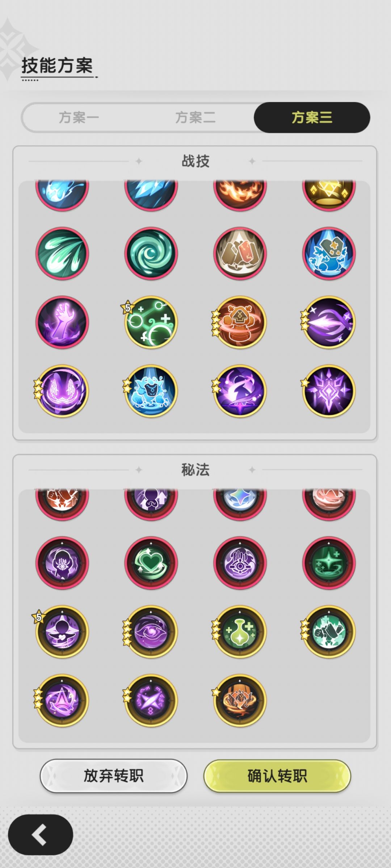Select the green potion flask secret art
The width and height of the screenshot is (391, 868).
pyautogui.click(x=240, y=631)
